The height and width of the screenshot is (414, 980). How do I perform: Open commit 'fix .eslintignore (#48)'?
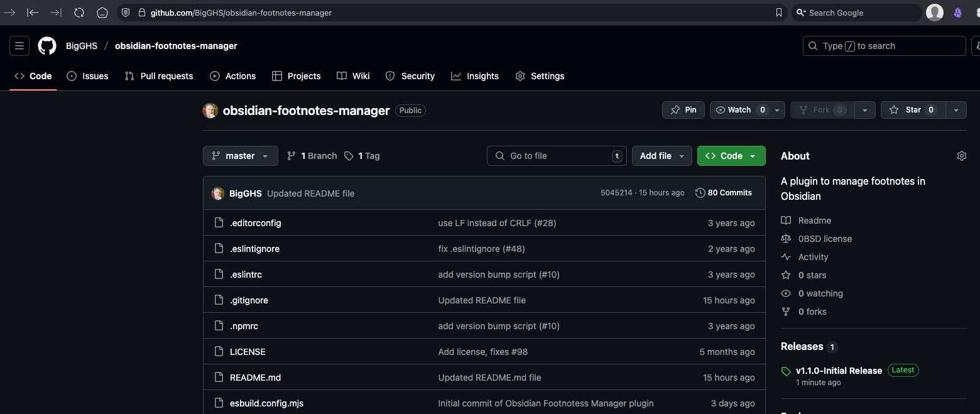(481, 249)
